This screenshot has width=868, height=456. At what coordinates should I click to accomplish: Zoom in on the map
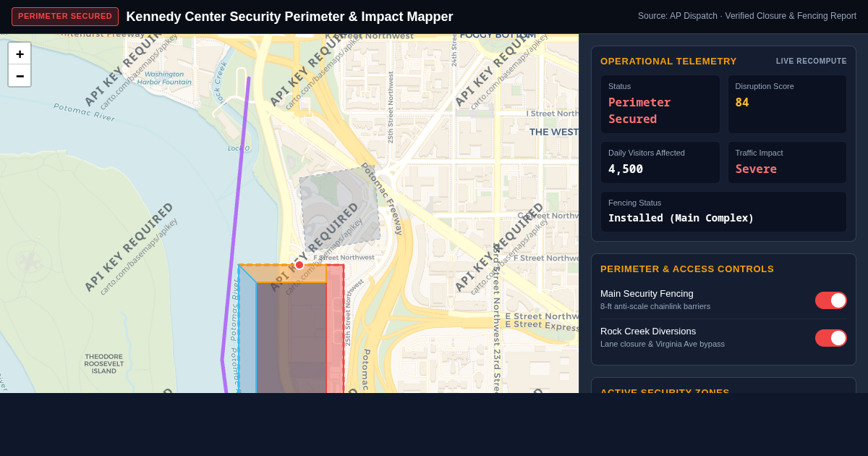tap(20, 54)
